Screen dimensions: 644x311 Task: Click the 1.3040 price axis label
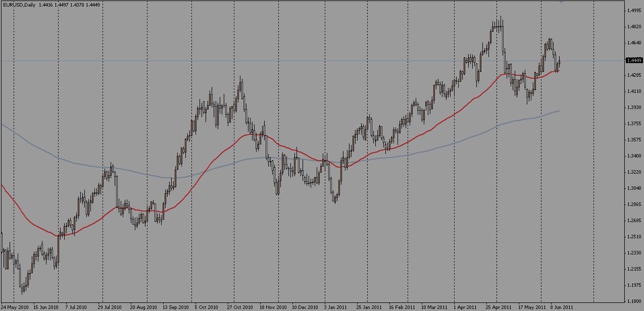(634, 188)
